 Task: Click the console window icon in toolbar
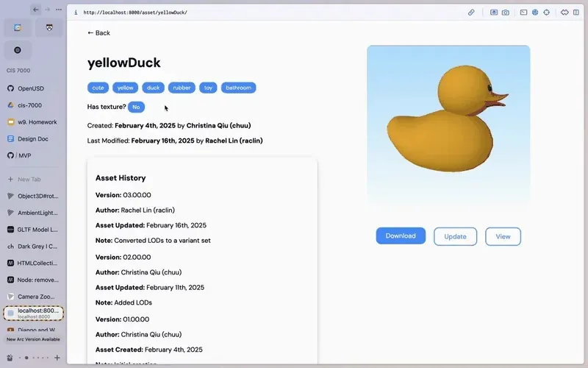coord(523,13)
